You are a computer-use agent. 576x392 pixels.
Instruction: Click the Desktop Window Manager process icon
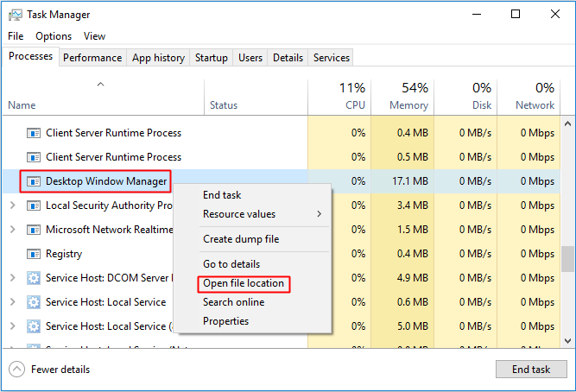(x=34, y=181)
